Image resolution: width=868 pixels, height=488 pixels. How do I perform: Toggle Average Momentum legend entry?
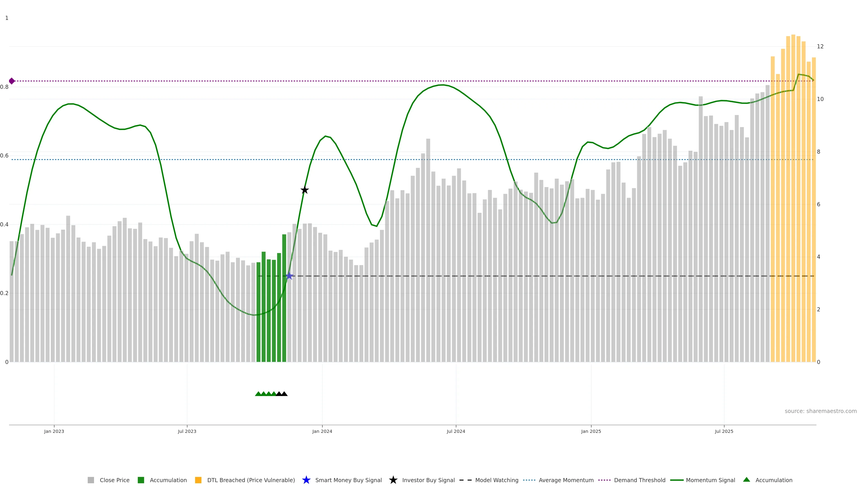pyautogui.click(x=566, y=480)
